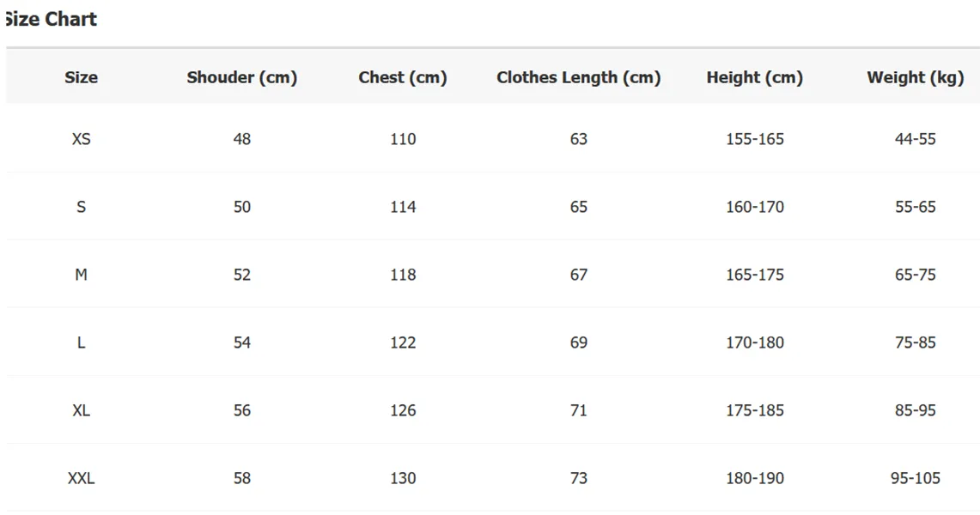The height and width of the screenshot is (515, 980).
Task: Click weight range 44-55 cell
Action: [x=915, y=139]
